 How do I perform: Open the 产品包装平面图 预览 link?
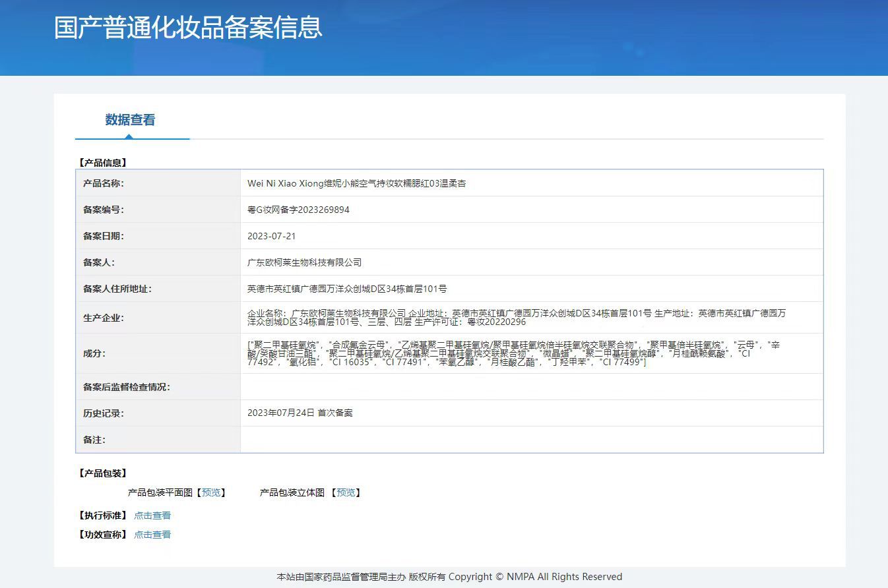click(211, 492)
